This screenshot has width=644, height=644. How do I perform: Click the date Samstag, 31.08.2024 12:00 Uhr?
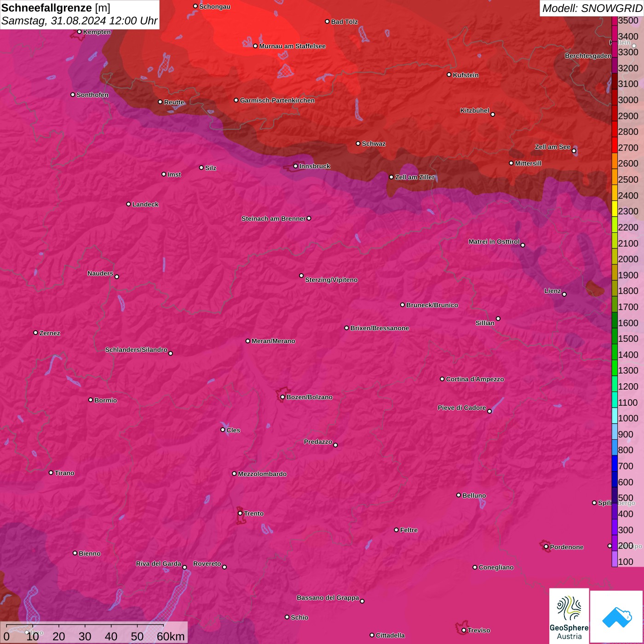coord(79,21)
